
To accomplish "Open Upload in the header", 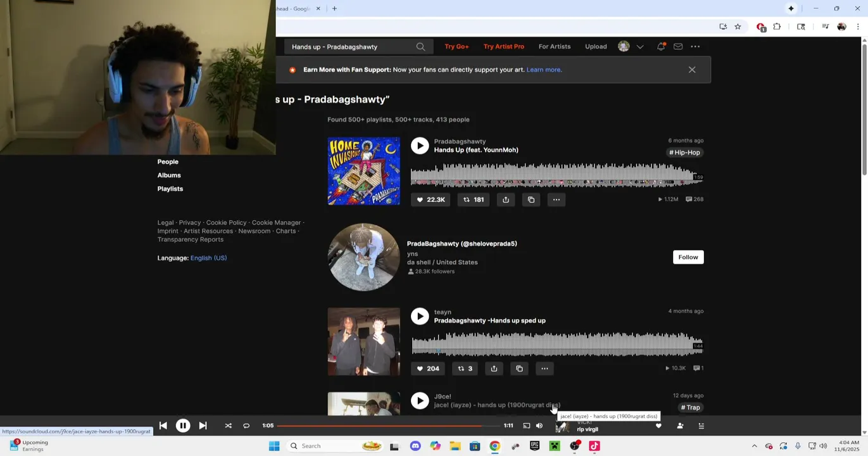I will point(596,46).
